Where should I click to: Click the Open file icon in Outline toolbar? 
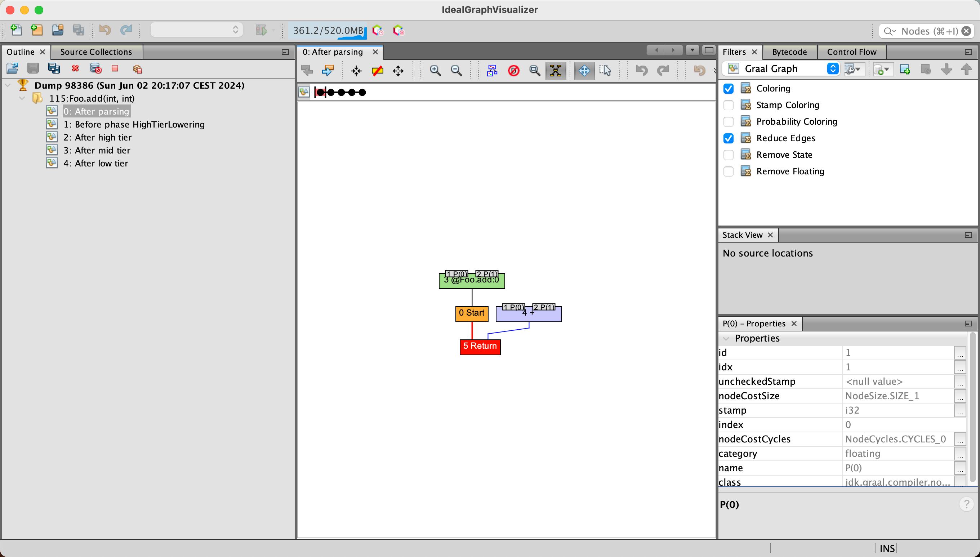pyautogui.click(x=13, y=69)
